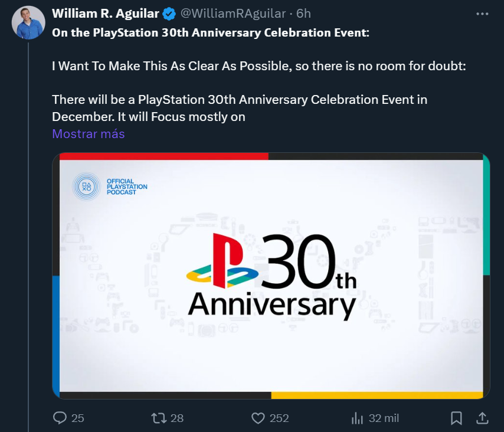The image size is (504, 432).
Task: Click the like count showing 252
Action: click(279, 418)
